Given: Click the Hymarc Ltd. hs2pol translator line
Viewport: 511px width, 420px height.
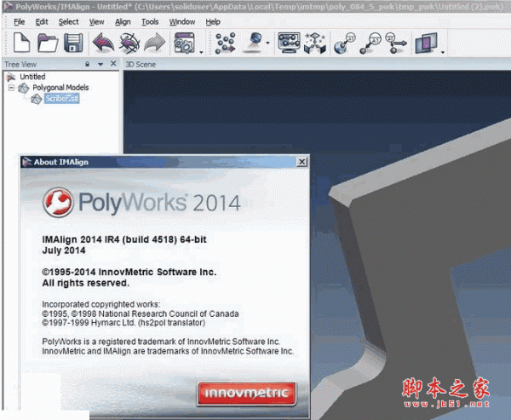Looking at the screenshot, I should (123, 323).
